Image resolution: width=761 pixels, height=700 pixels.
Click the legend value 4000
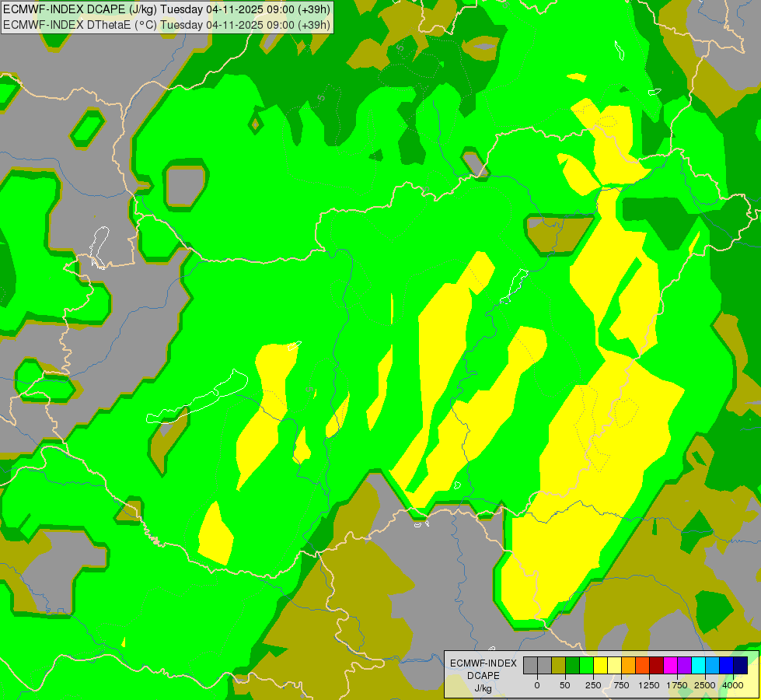coord(733,685)
